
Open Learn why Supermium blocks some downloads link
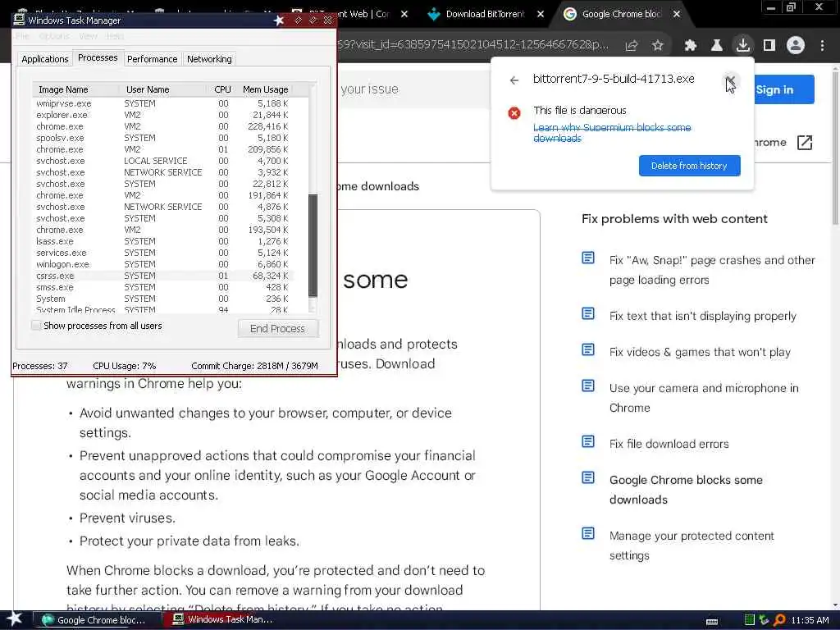612,133
